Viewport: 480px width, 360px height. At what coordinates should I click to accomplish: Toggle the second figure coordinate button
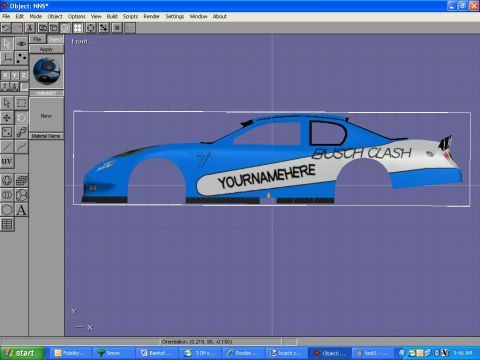point(14,87)
